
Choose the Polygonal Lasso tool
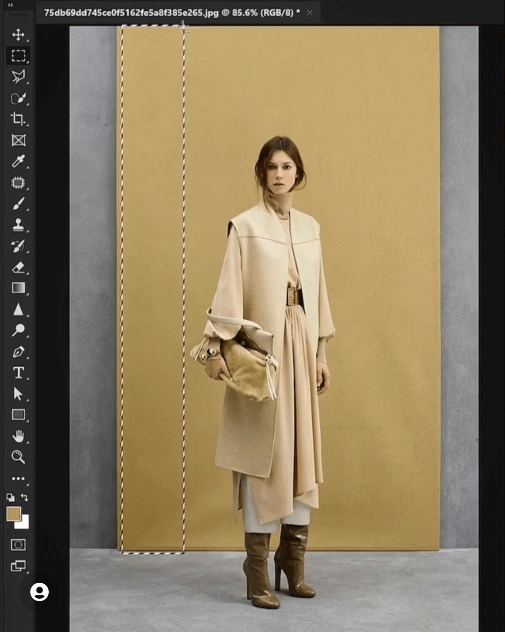pos(18,77)
